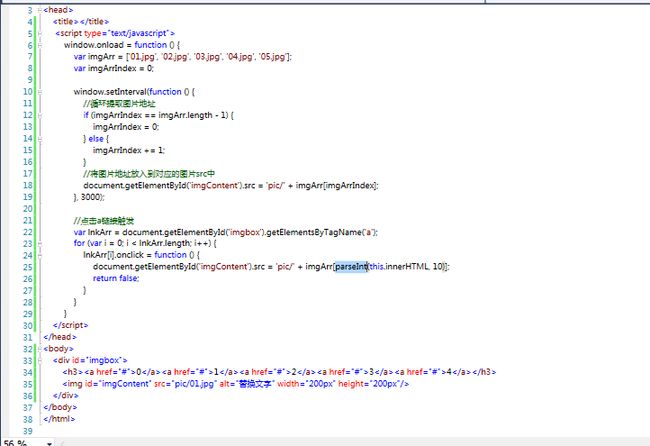Click 'var imgArrIndex = 0;' on line 8
The width and height of the screenshot is (650, 446).
point(114,68)
